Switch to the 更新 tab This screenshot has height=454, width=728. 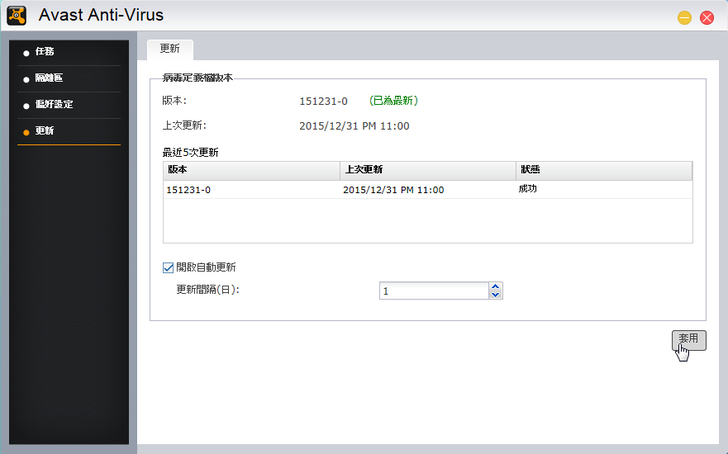click(169, 49)
